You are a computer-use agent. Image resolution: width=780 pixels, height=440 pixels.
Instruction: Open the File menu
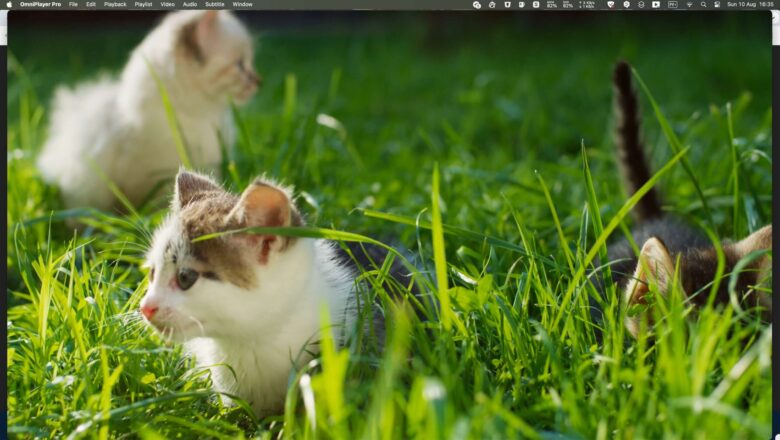click(x=73, y=4)
